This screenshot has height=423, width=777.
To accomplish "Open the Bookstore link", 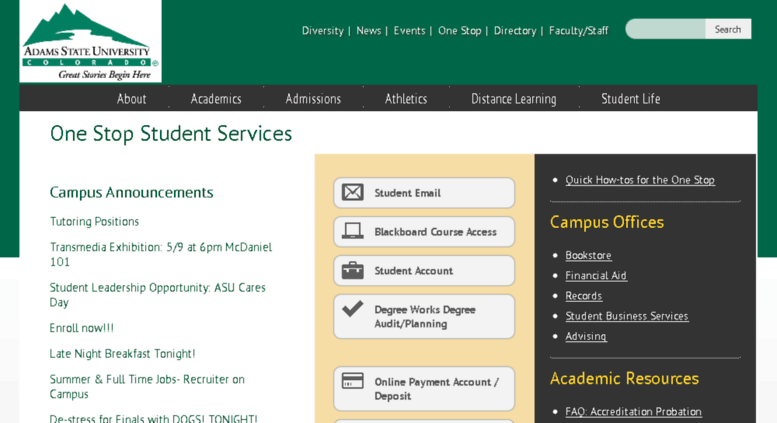I will click(588, 255).
